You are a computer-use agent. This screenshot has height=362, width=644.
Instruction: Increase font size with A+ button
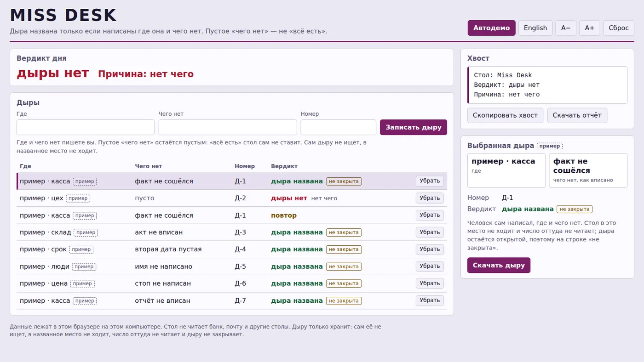click(589, 28)
